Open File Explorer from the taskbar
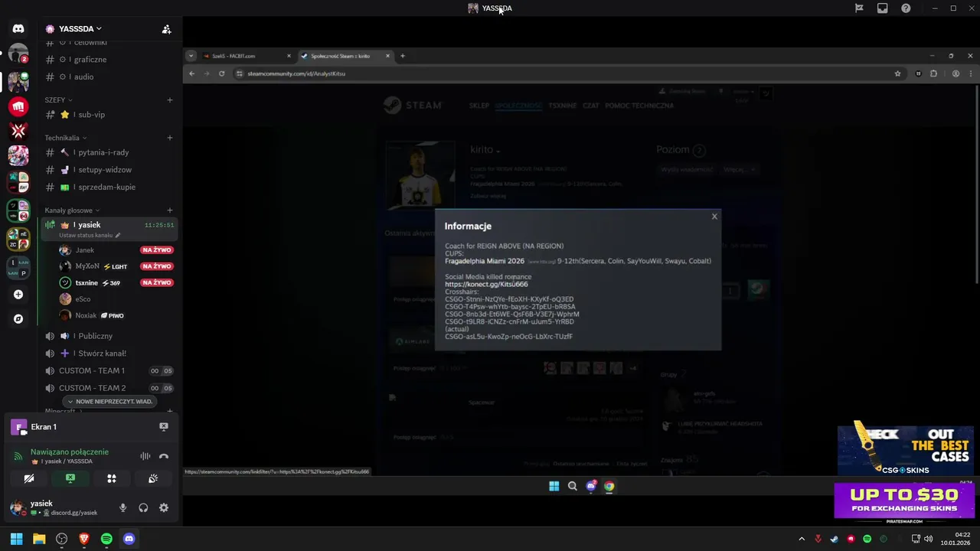This screenshot has width=980, height=551. point(39,539)
